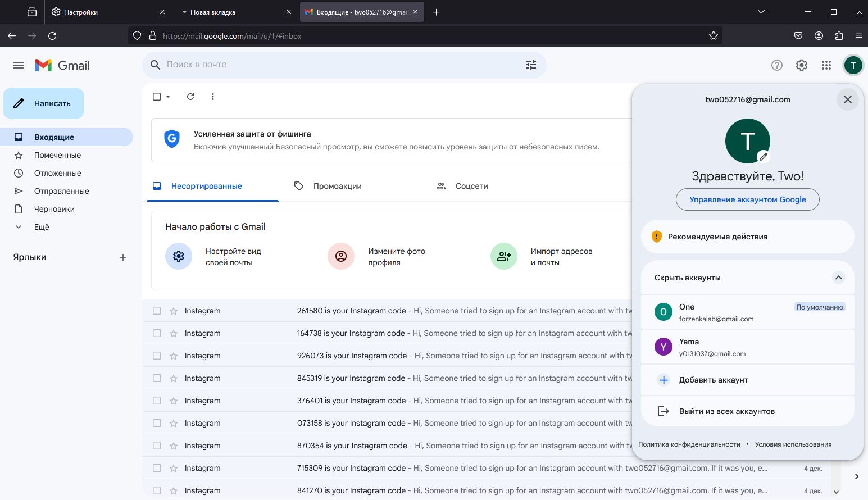
Task: Open the Отправленные folder
Action: [61, 191]
